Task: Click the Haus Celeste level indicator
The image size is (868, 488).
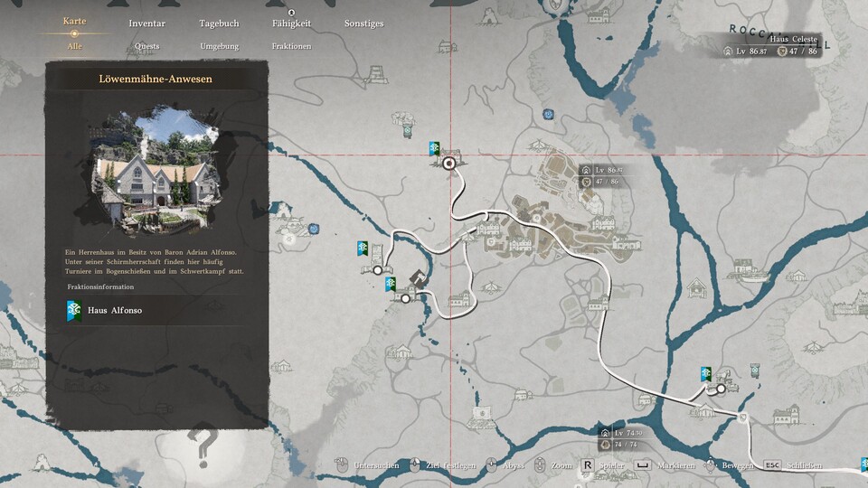Action: pos(751,52)
